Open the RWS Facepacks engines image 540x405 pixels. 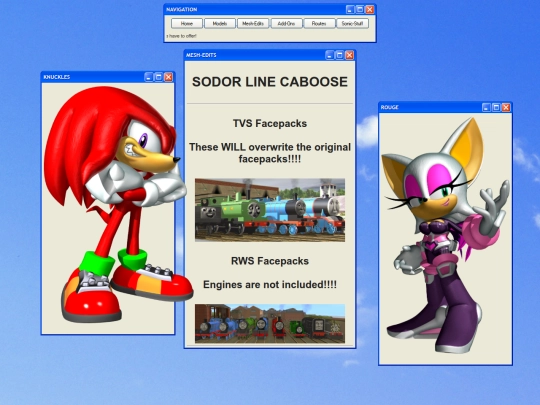(x=270, y=323)
